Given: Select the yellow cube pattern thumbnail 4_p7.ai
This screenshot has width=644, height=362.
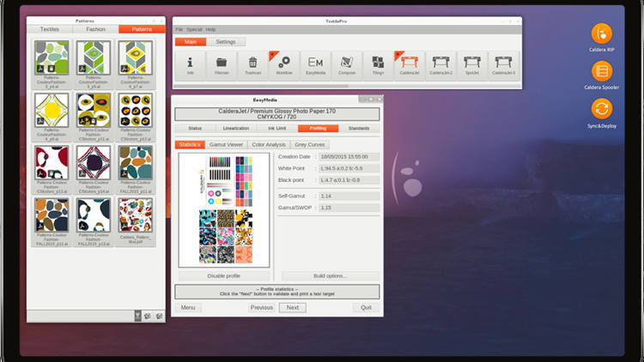Looking at the screenshot, I should 135,57.
